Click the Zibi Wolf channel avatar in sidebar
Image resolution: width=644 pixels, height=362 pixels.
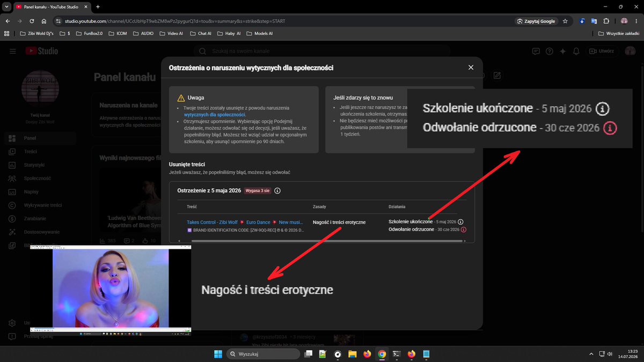pyautogui.click(x=41, y=89)
